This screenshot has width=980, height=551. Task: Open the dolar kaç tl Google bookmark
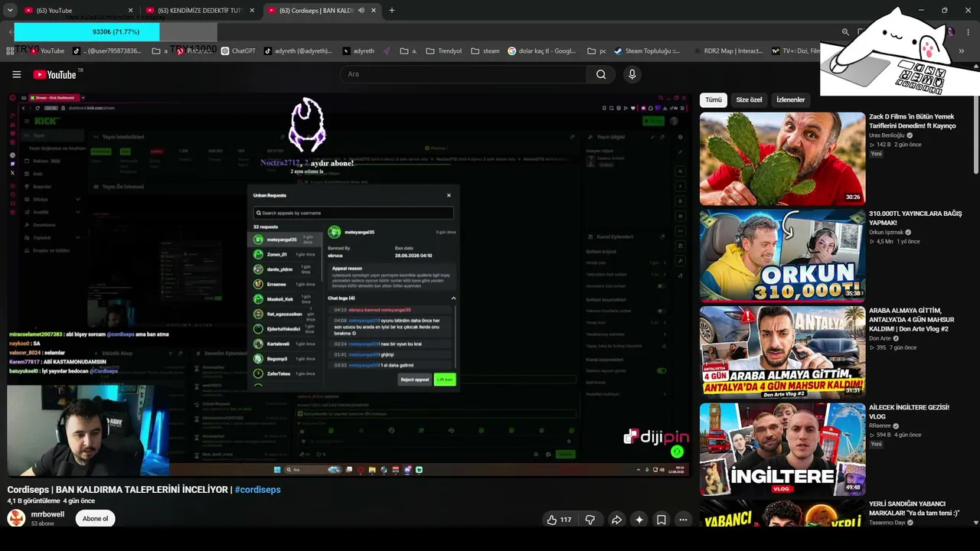point(541,51)
